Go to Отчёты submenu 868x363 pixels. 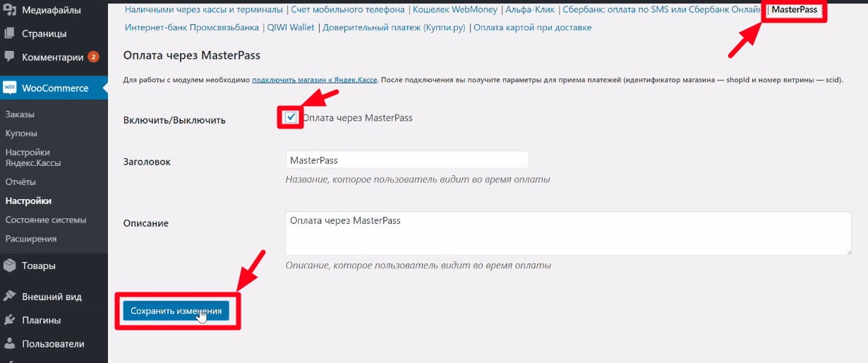(20, 182)
